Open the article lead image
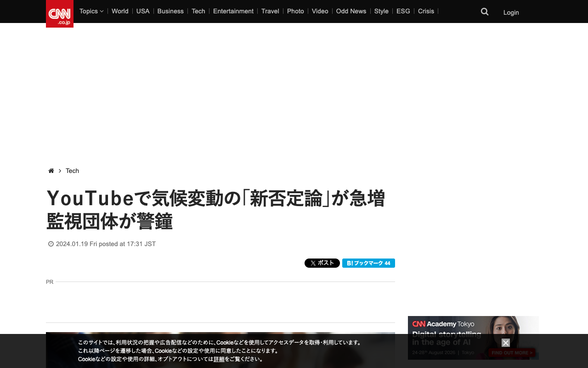 (x=220, y=350)
